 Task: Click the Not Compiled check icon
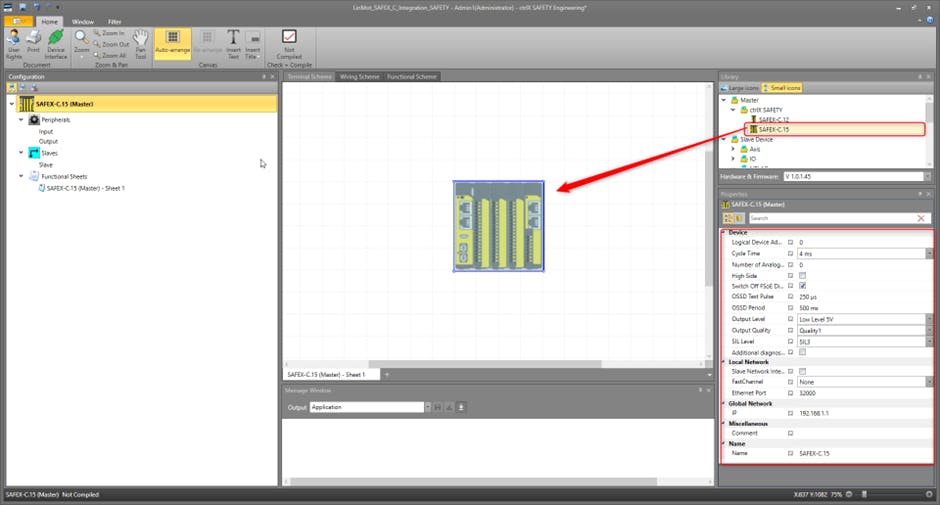coord(289,43)
